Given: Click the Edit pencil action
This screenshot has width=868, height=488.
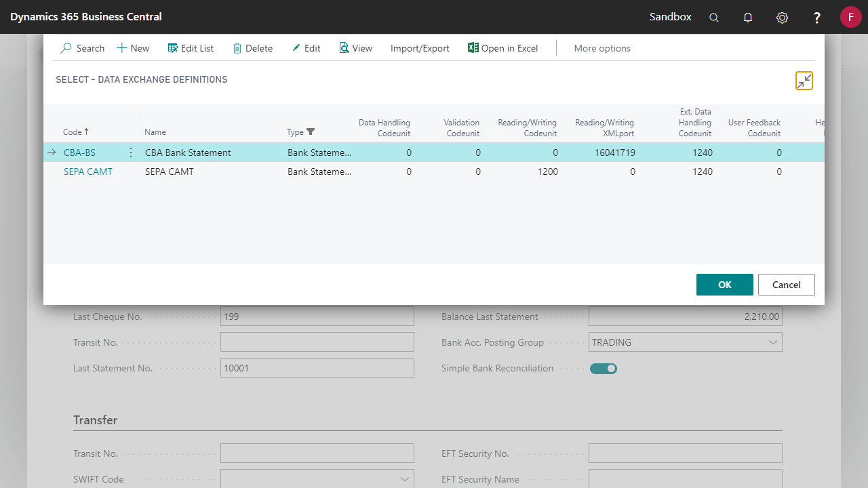Looking at the screenshot, I should (x=306, y=48).
